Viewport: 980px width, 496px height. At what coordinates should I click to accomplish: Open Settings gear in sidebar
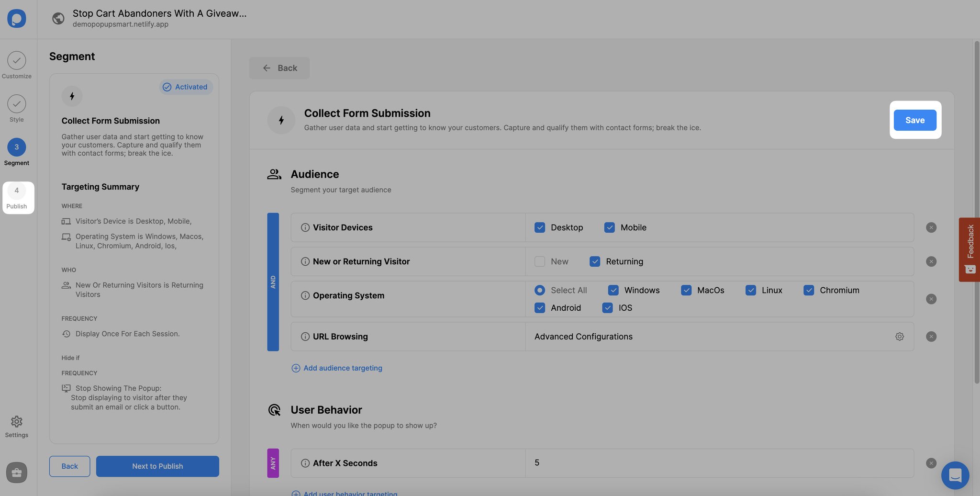click(17, 427)
